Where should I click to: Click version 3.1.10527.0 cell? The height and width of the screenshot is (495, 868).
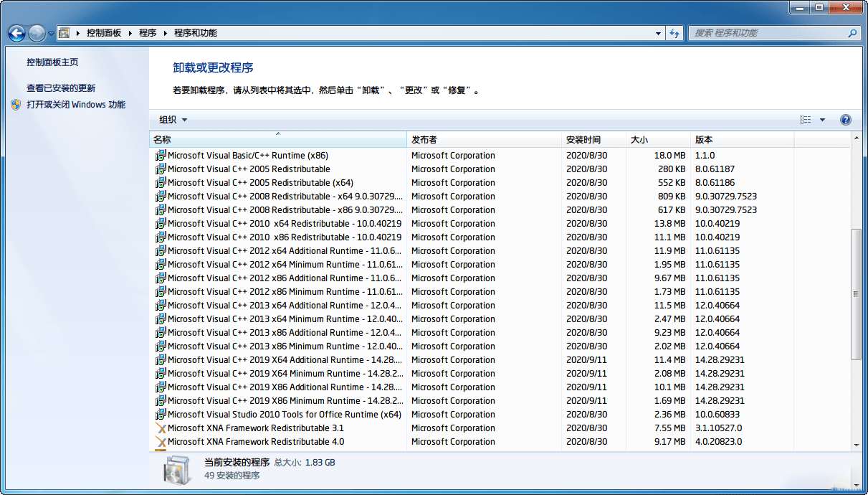point(718,428)
